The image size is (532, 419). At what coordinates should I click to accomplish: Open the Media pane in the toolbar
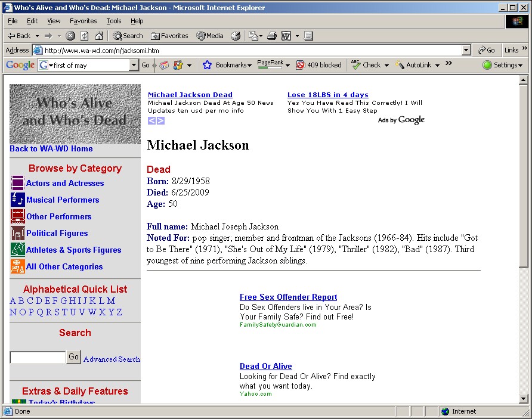coord(210,36)
